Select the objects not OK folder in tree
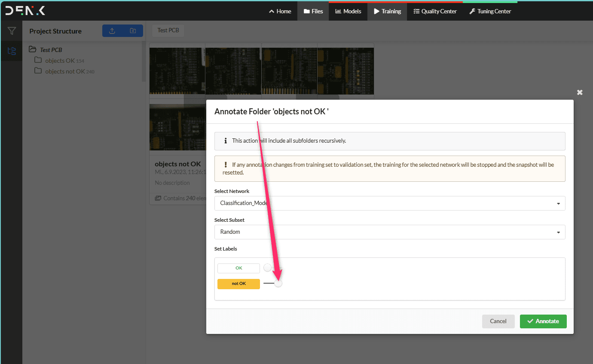The height and width of the screenshot is (364, 593). pyautogui.click(x=65, y=71)
